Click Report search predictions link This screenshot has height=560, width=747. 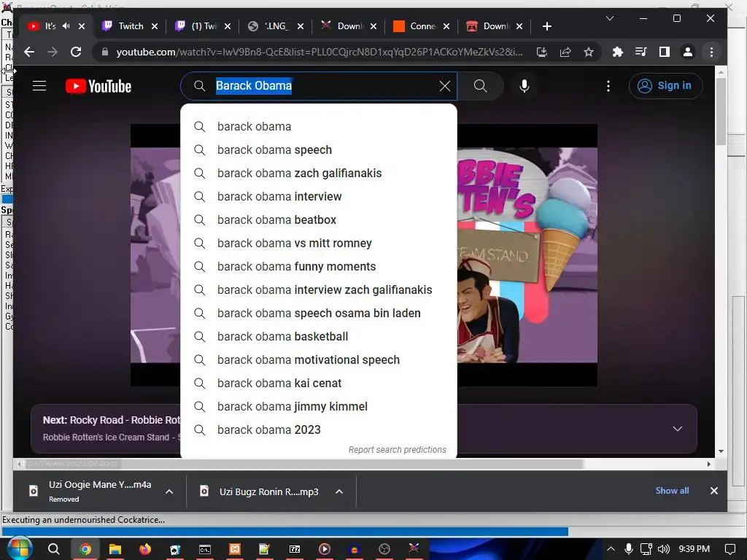[398, 449]
